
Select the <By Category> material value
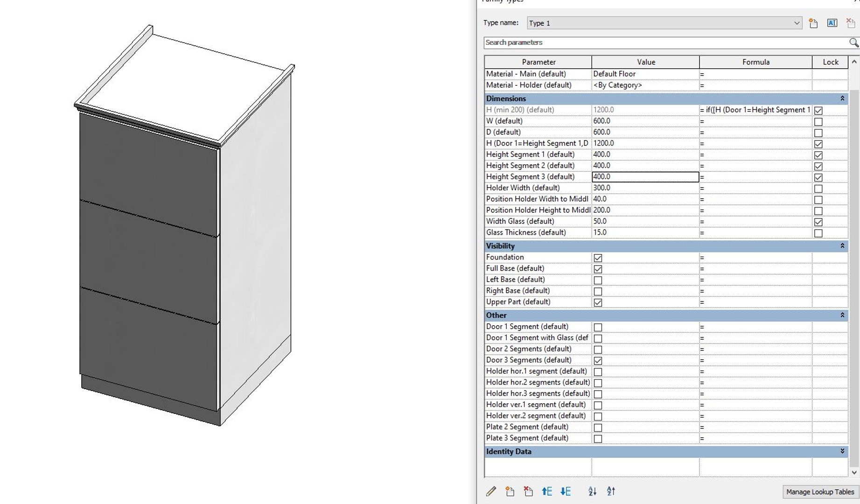coord(645,85)
